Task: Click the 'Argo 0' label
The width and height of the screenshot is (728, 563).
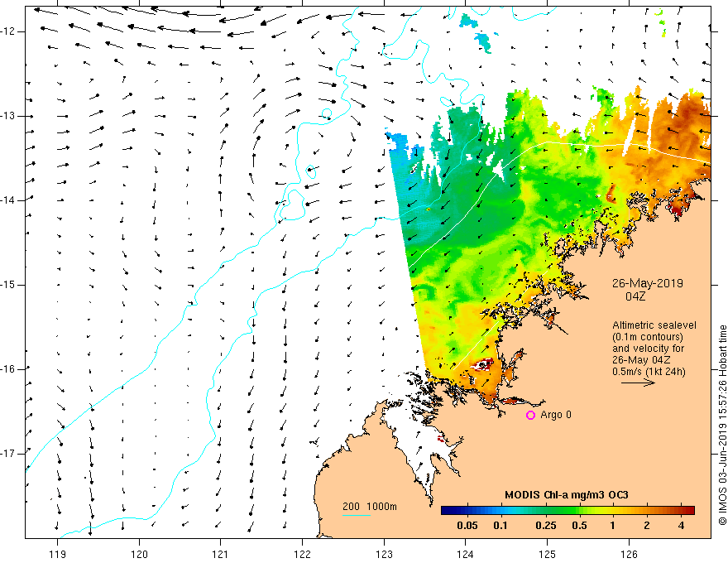Action: coord(556,414)
